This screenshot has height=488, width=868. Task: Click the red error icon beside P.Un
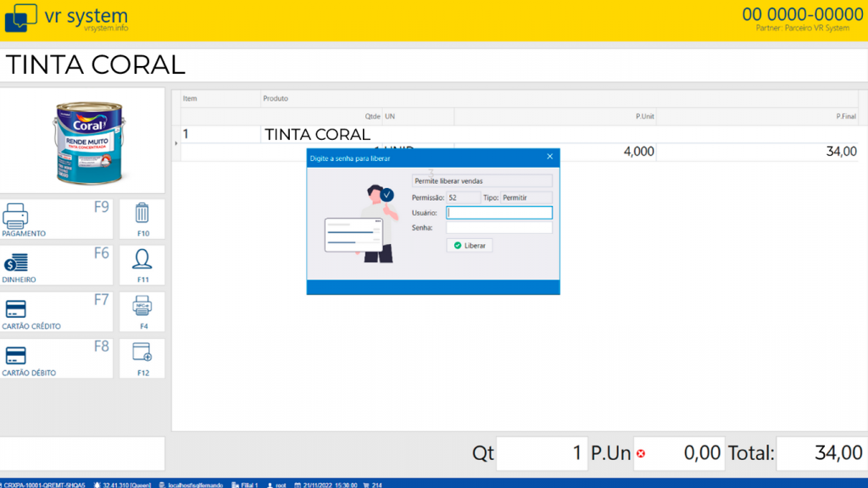(x=640, y=454)
